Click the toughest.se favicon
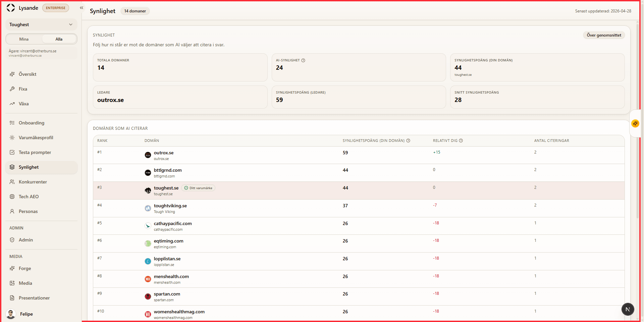 148,191
